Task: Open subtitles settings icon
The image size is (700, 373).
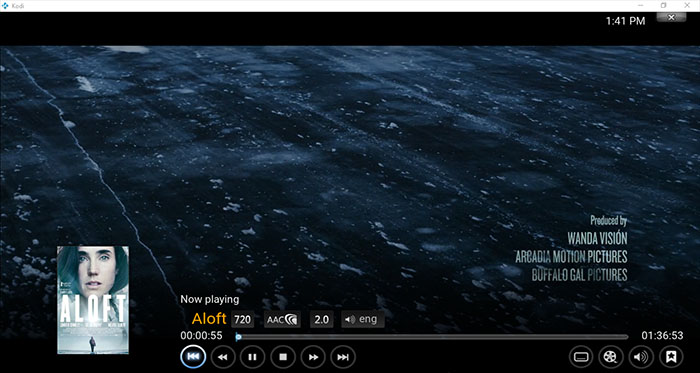Action: pyautogui.click(x=581, y=357)
